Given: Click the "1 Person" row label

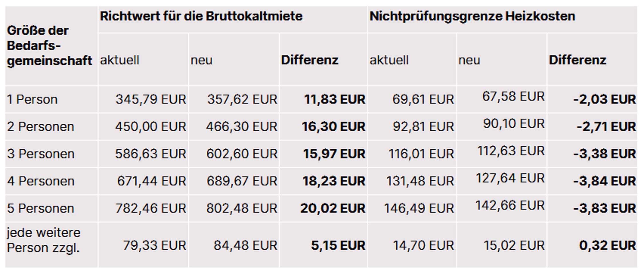Looking at the screenshot, I should [32, 99].
